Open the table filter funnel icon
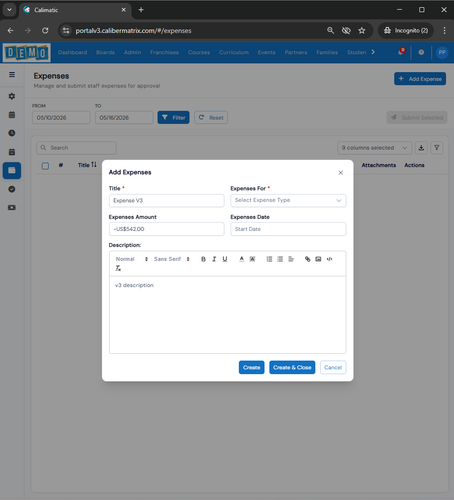 click(x=437, y=148)
